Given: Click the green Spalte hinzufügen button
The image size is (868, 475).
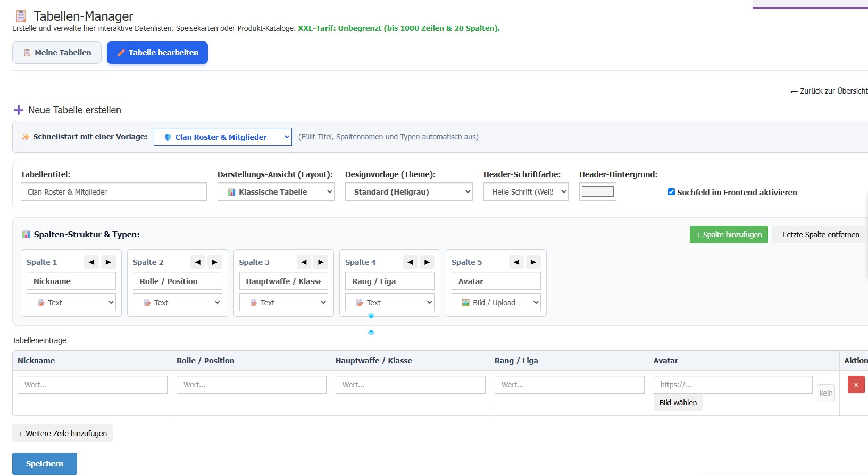Looking at the screenshot, I should pos(729,235).
